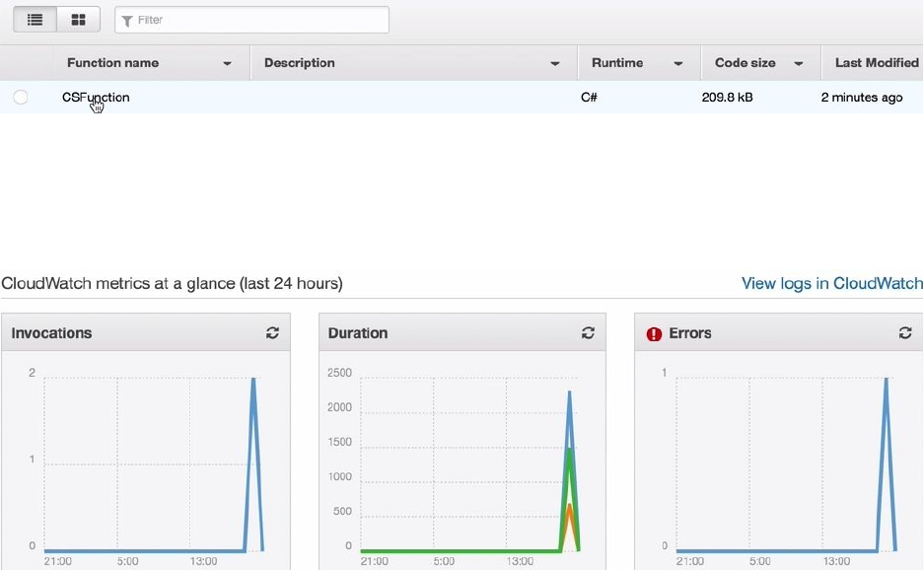
Task: Open the CSFunction function link
Action: coord(96,98)
